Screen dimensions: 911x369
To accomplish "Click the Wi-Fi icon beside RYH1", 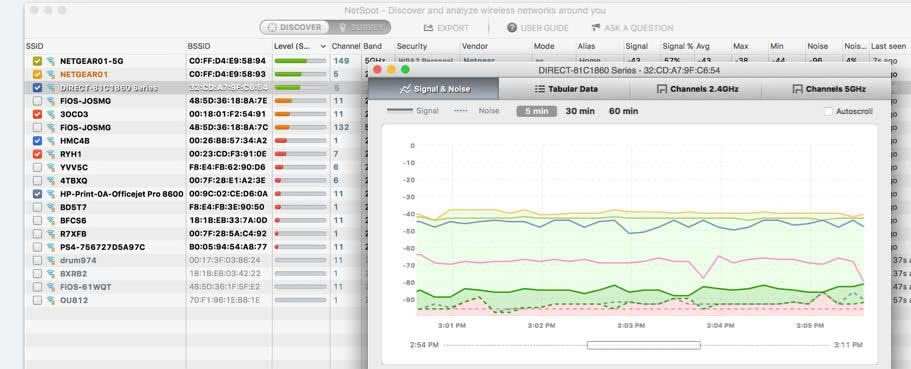I will click(50, 154).
